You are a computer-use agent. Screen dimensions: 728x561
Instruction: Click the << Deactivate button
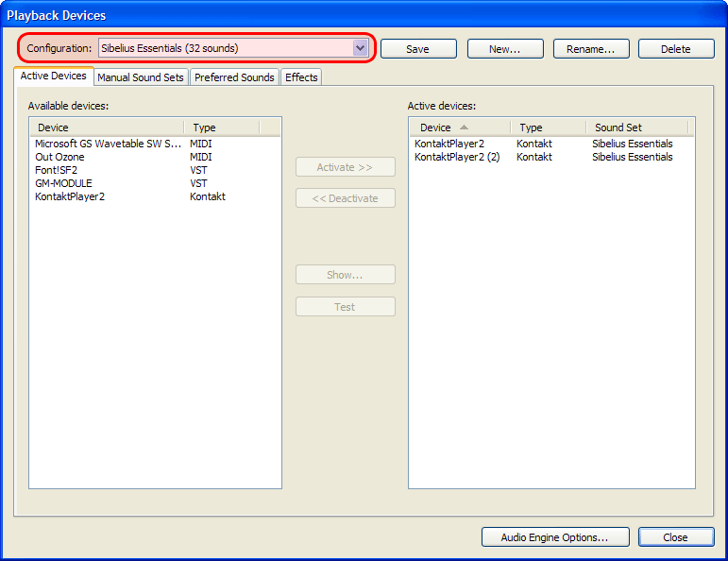[346, 198]
